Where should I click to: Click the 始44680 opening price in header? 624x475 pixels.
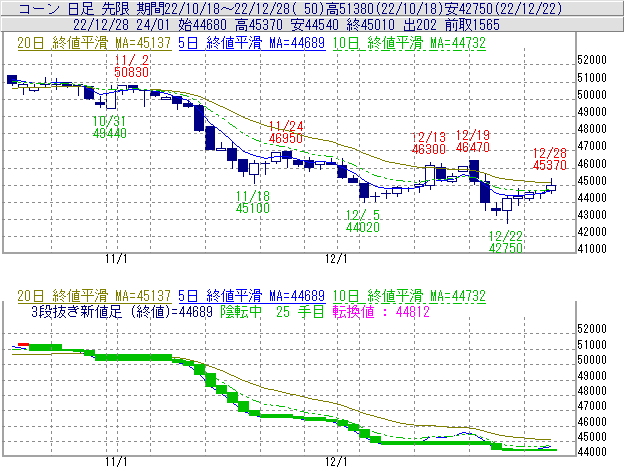202,25
